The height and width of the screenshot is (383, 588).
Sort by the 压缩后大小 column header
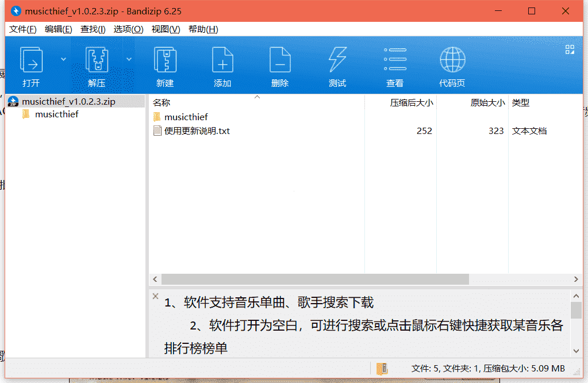pyautogui.click(x=412, y=103)
